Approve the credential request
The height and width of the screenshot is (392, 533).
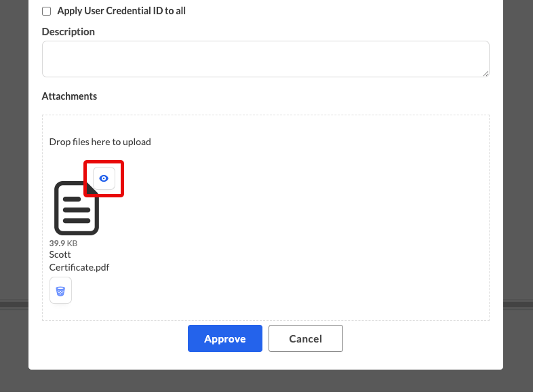[x=225, y=338]
